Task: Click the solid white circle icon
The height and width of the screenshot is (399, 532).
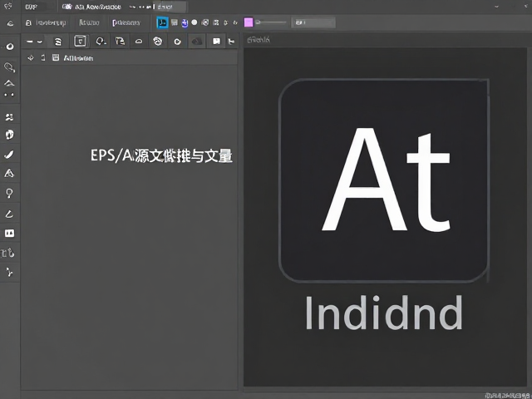Action: pyautogui.click(x=195, y=22)
